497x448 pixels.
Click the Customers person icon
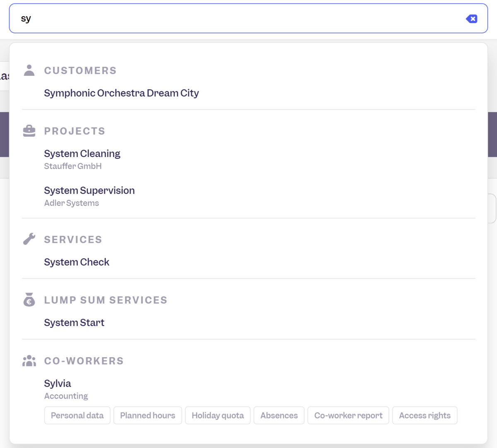coord(29,70)
